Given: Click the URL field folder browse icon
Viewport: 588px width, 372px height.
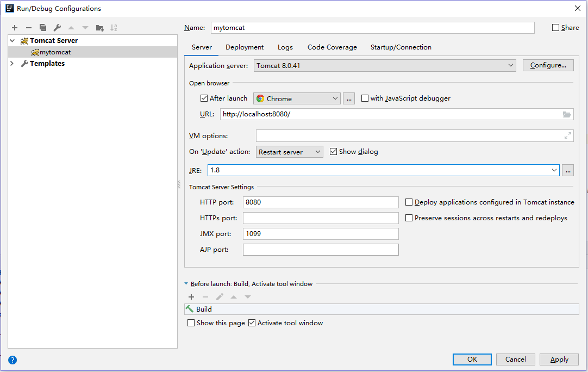Looking at the screenshot, I should click(x=567, y=114).
